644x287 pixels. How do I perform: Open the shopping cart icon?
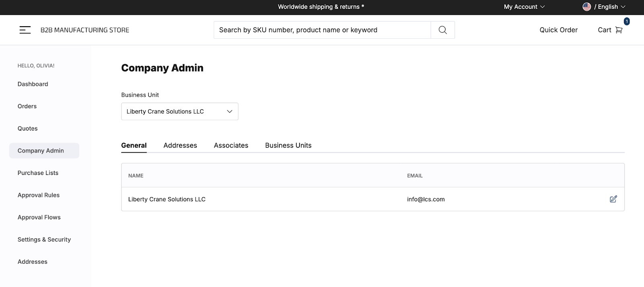(x=619, y=30)
